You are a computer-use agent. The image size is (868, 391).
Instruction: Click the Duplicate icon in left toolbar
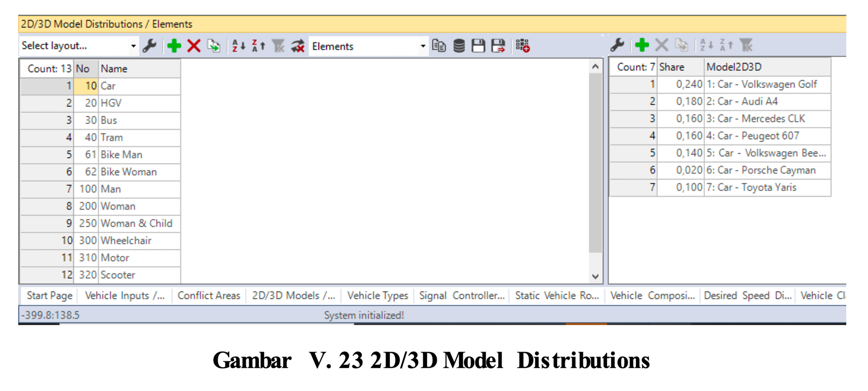tap(214, 46)
